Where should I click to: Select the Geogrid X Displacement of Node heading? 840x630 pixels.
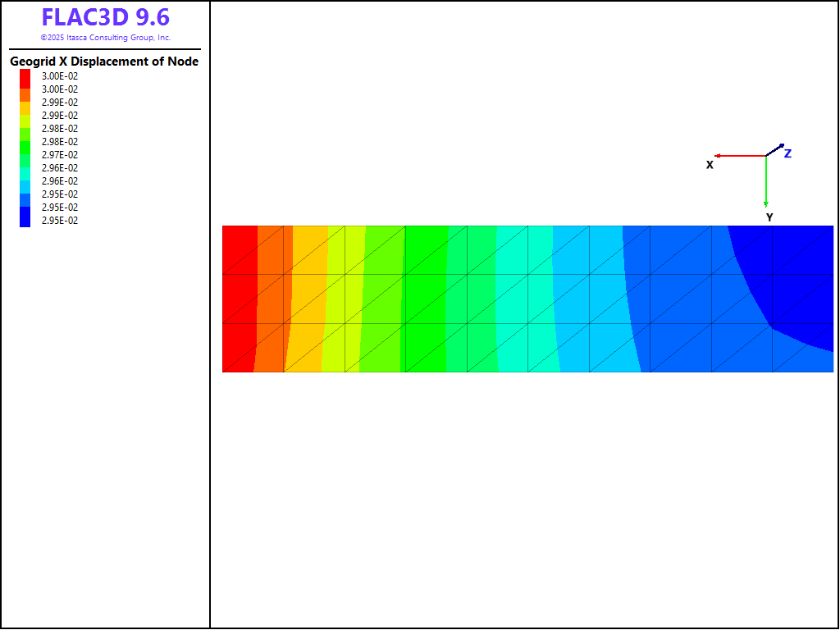104,62
